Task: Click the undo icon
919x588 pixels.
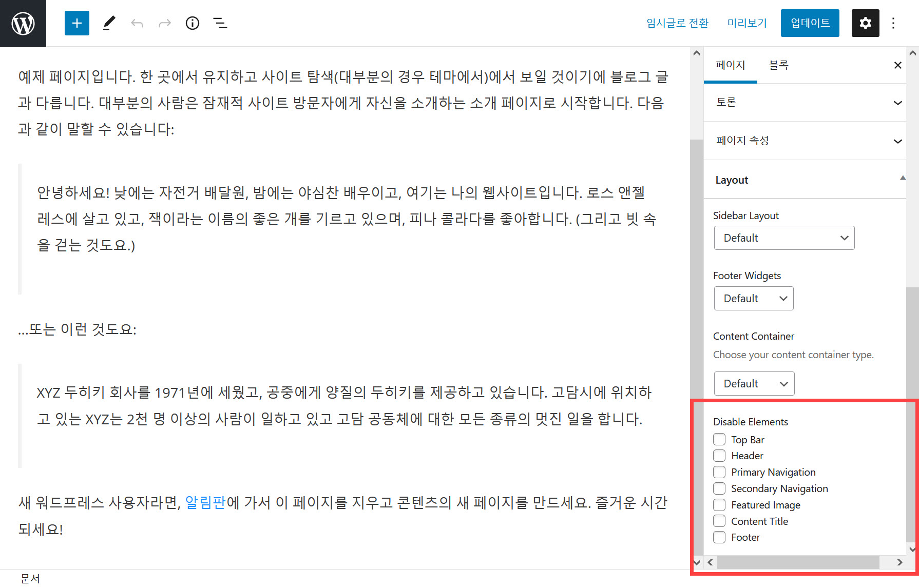Action: point(137,23)
